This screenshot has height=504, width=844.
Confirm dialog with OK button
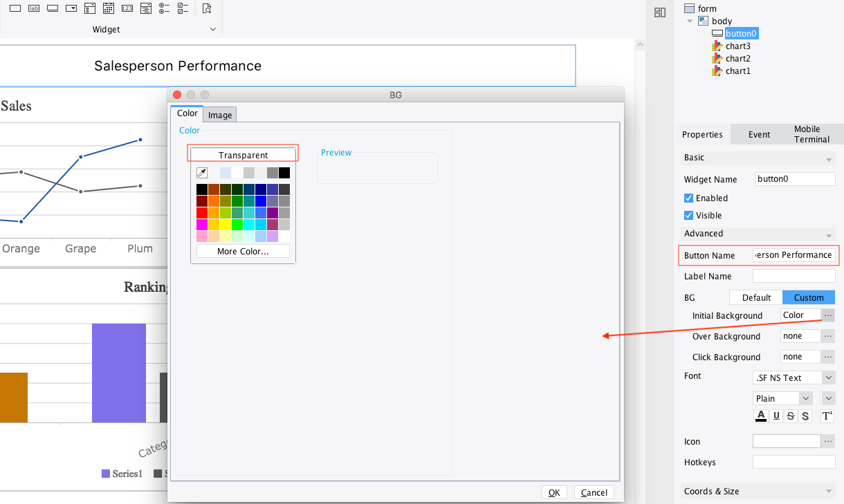[x=554, y=492]
